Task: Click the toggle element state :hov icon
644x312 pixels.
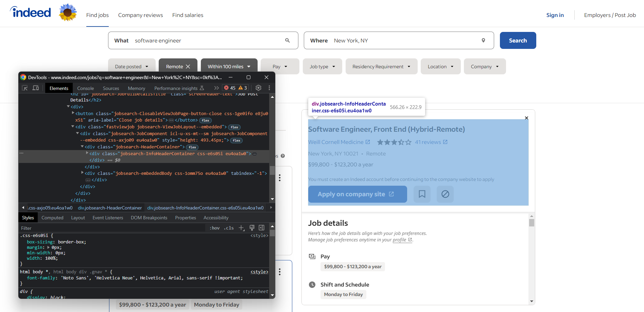Action: (214, 228)
